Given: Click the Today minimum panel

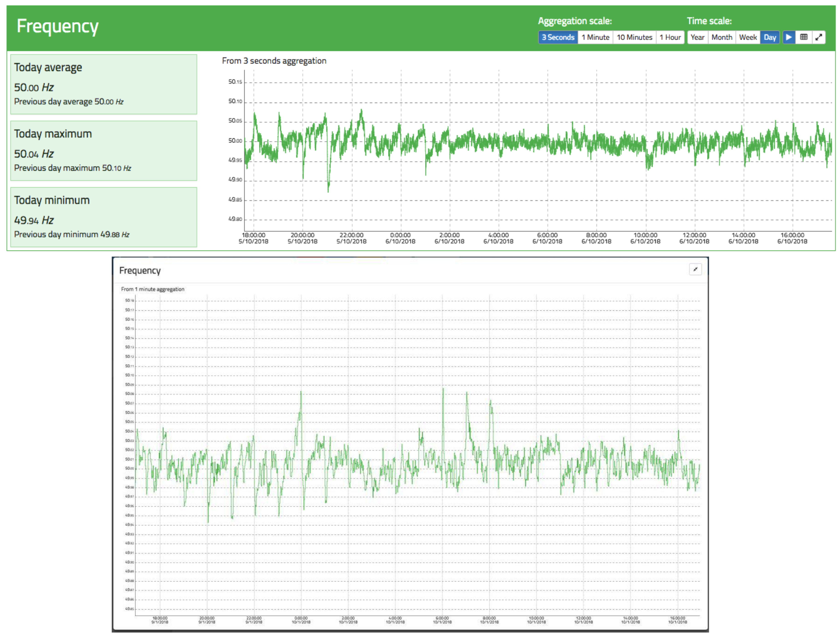Looking at the screenshot, I should click(103, 217).
